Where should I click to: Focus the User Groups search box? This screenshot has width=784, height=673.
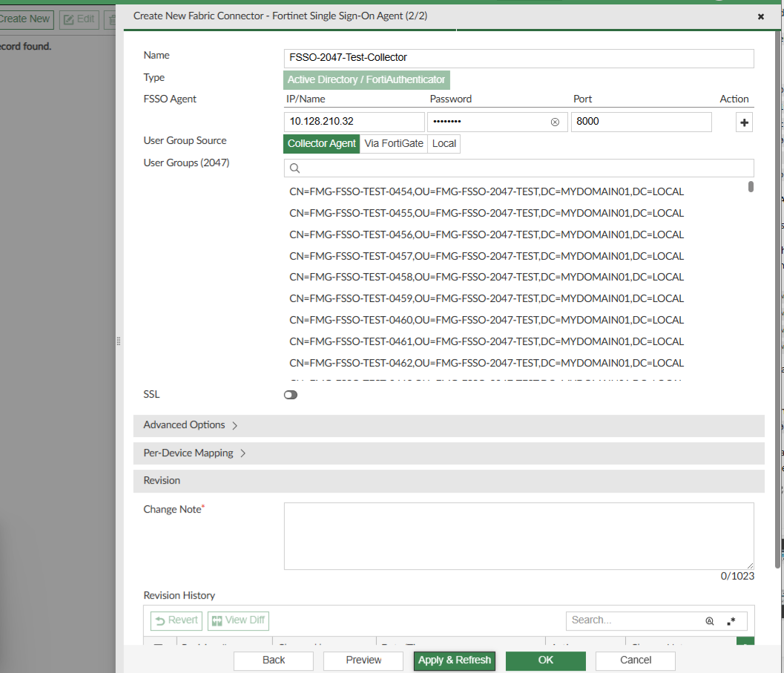coord(518,168)
